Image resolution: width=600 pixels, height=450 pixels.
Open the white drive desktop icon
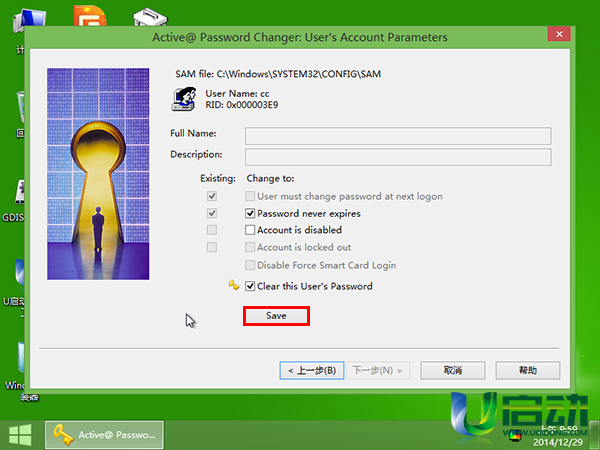point(150,17)
